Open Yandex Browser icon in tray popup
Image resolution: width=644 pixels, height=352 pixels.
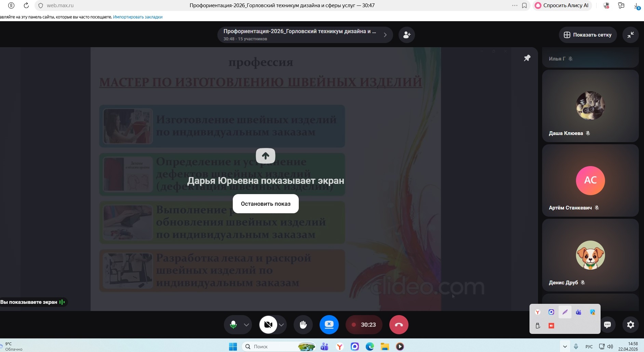pos(538,312)
